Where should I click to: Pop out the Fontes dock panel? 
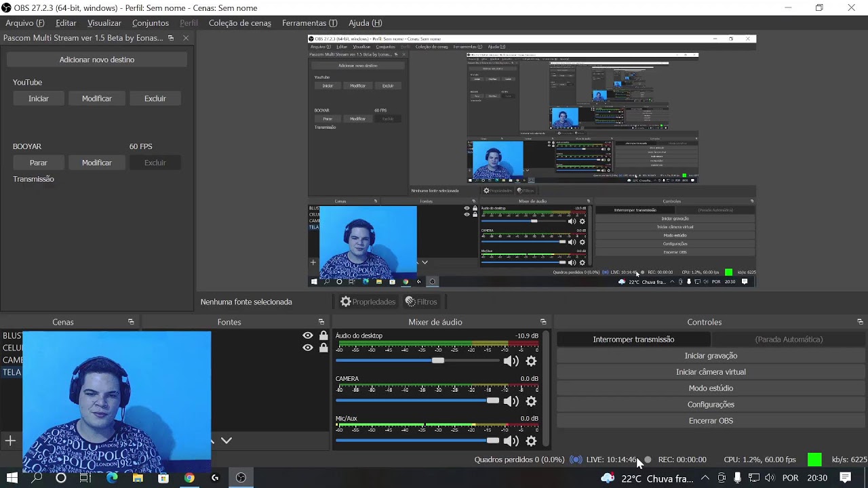(321, 322)
